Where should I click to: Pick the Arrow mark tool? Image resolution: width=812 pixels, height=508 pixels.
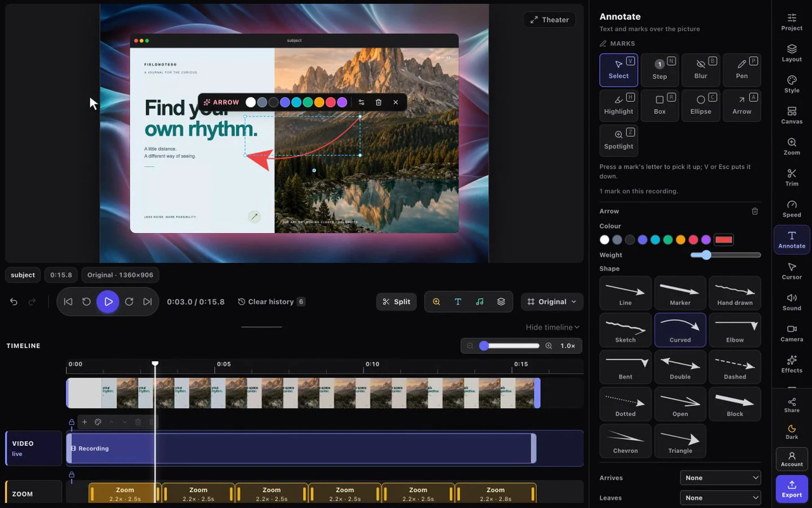click(x=742, y=106)
